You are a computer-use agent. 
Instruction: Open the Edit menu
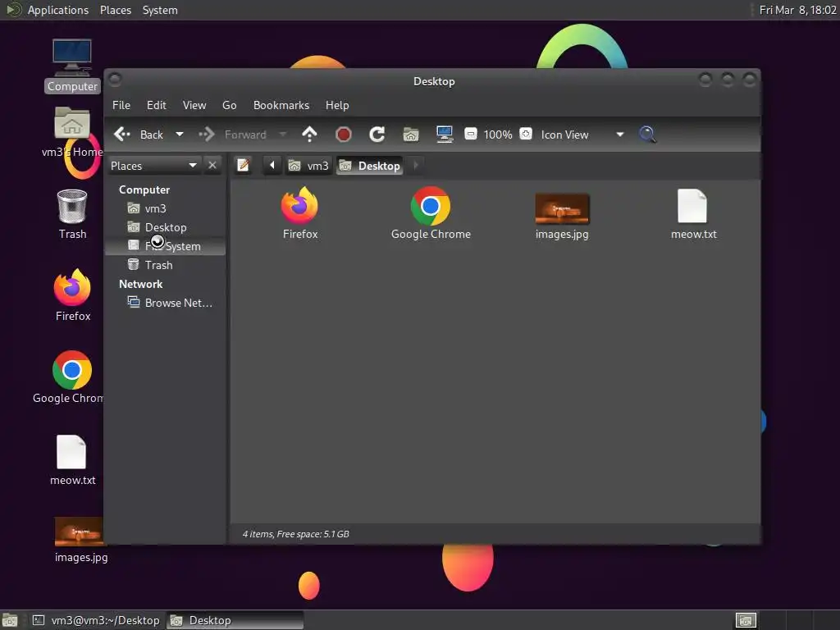click(x=157, y=105)
